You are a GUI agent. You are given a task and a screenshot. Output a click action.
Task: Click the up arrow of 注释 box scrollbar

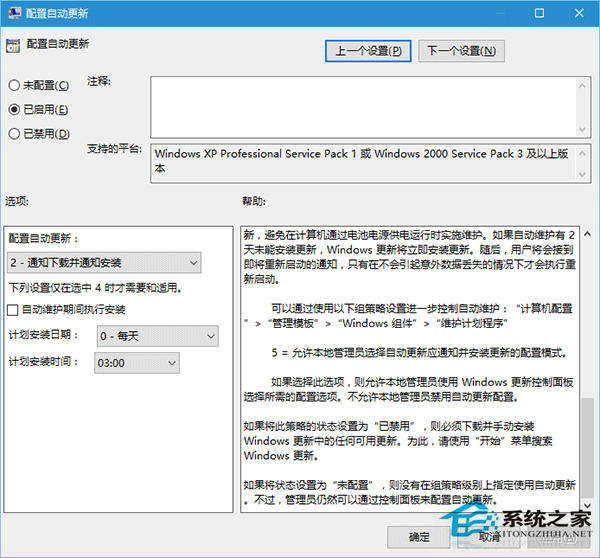pos(582,86)
